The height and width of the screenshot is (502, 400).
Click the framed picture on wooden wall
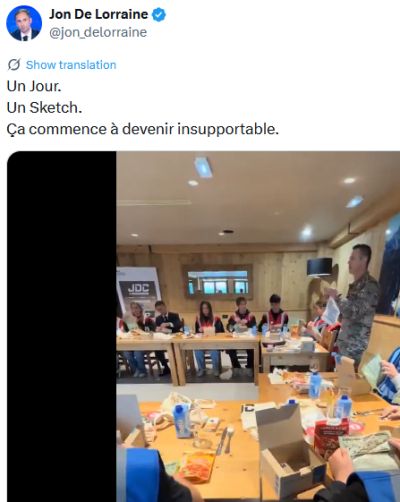point(217,282)
